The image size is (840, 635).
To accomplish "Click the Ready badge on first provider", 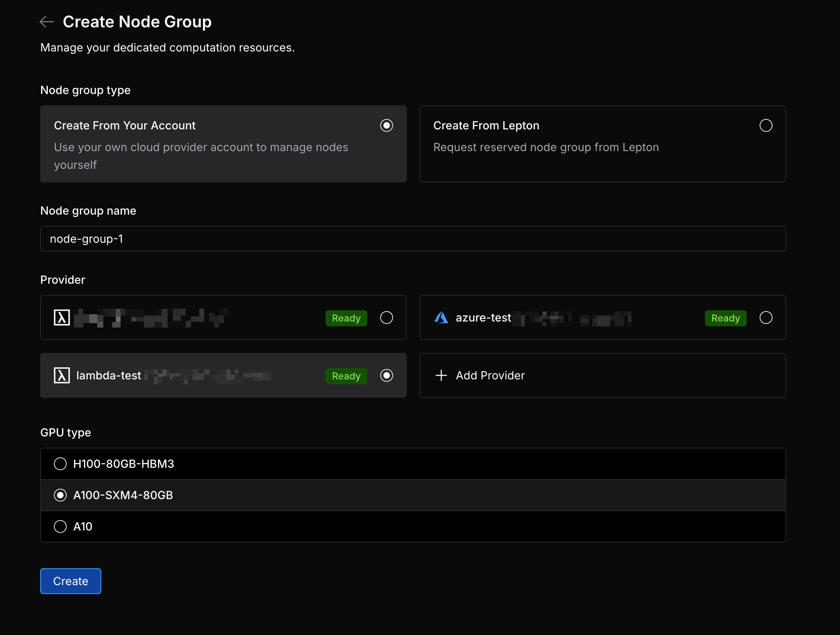I will click(346, 317).
